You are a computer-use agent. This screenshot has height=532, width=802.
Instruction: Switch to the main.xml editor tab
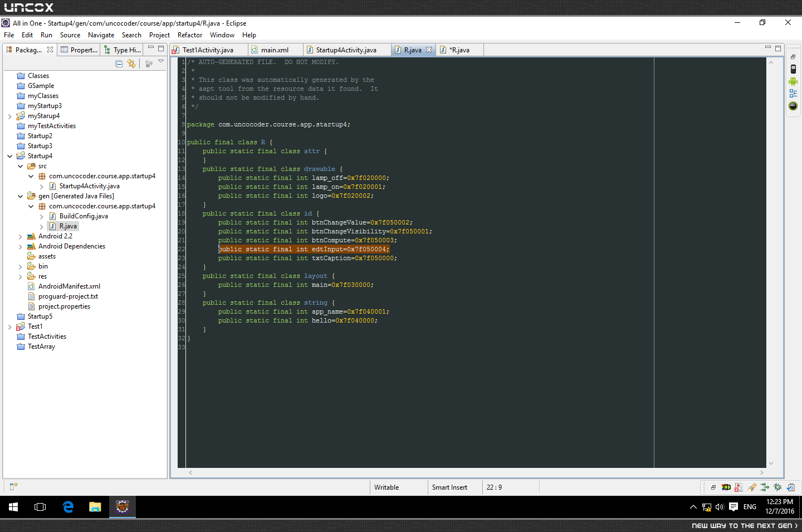click(x=275, y=50)
